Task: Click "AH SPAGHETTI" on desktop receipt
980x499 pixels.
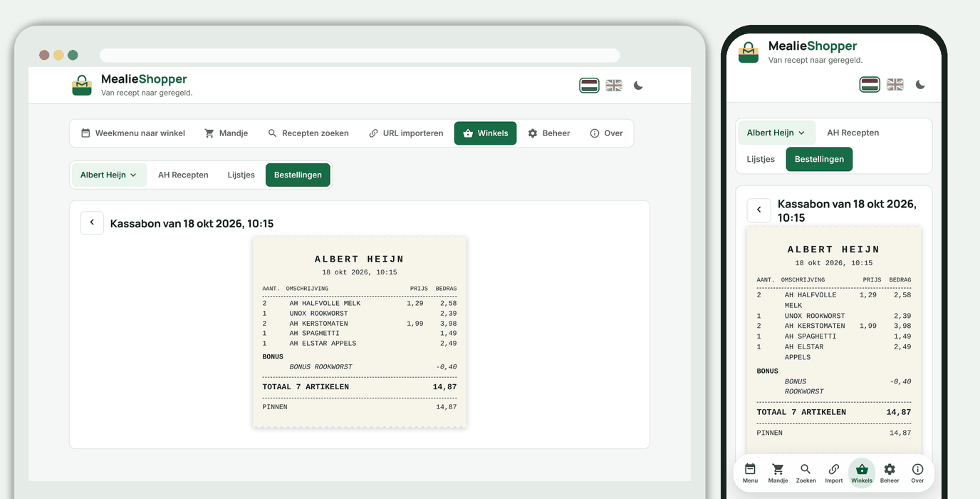Action: click(314, 333)
